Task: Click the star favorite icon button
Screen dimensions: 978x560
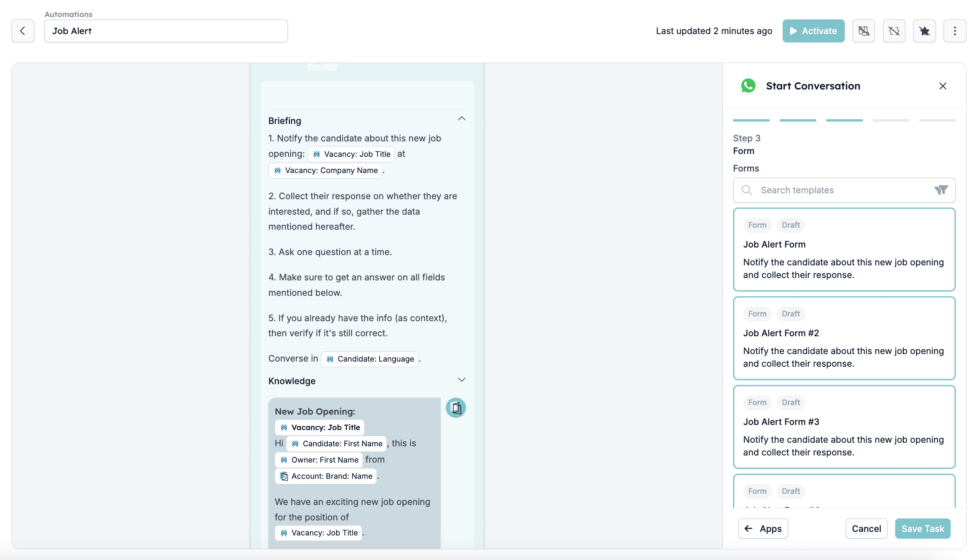Action: tap(925, 31)
